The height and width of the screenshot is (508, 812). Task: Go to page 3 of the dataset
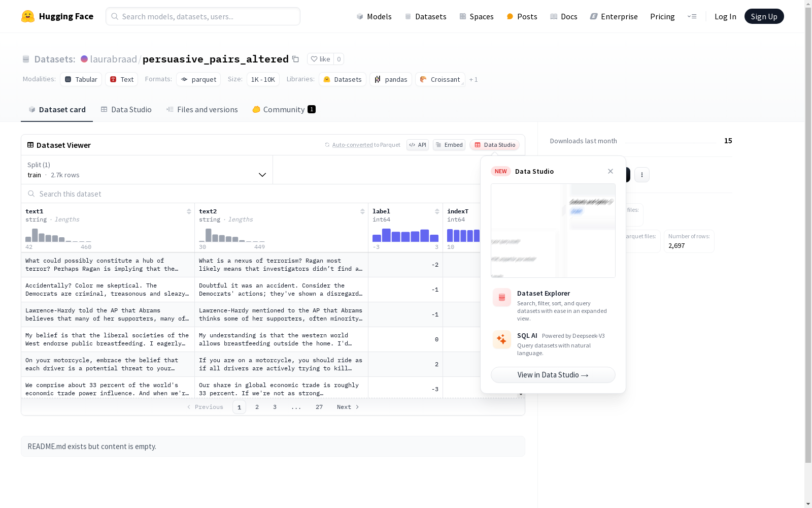coord(275,407)
